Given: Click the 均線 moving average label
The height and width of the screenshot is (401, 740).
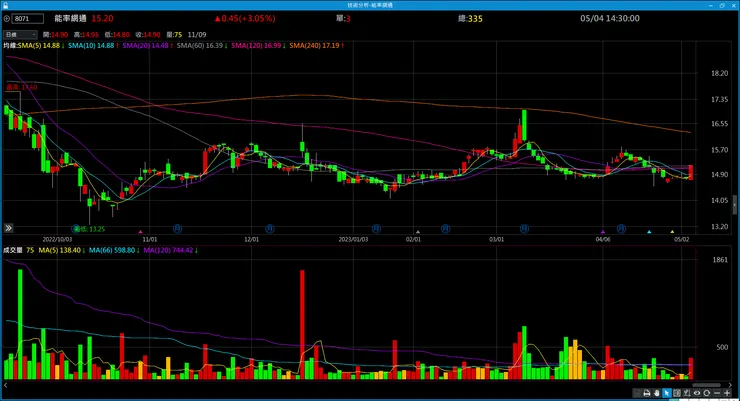Looking at the screenshot, I should [10, 46].
